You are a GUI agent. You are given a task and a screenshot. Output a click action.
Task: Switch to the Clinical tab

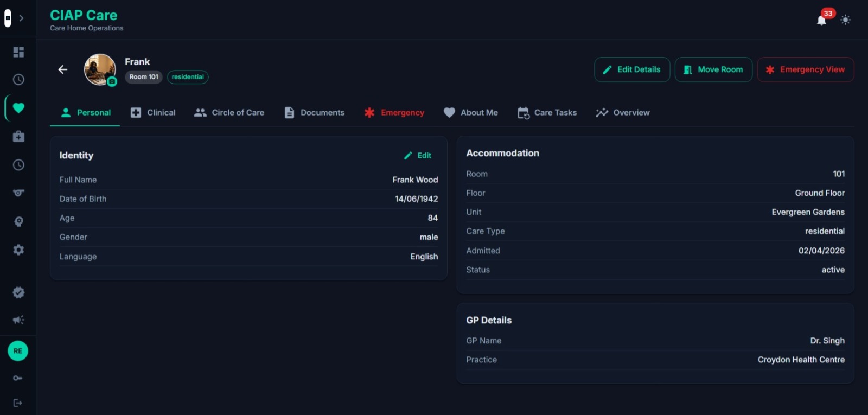[x=153, y=113]
